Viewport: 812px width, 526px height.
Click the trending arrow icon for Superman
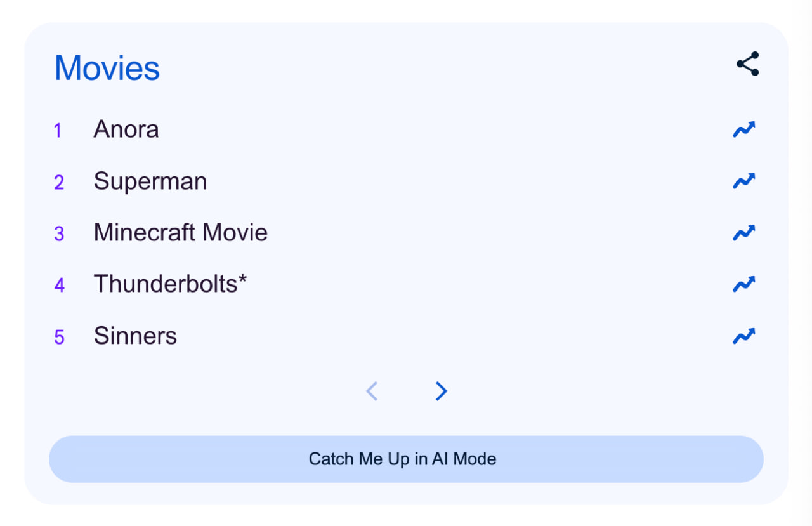(744, 181)
